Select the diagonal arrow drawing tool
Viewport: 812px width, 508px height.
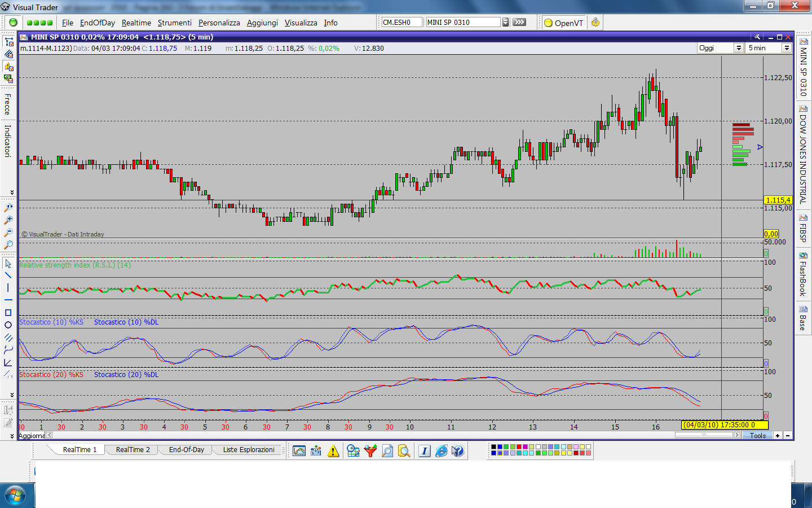[x=8, y=362]
